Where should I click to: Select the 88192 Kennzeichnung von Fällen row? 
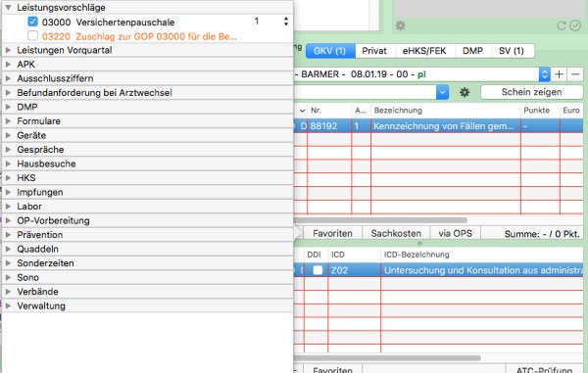(439, 126)
